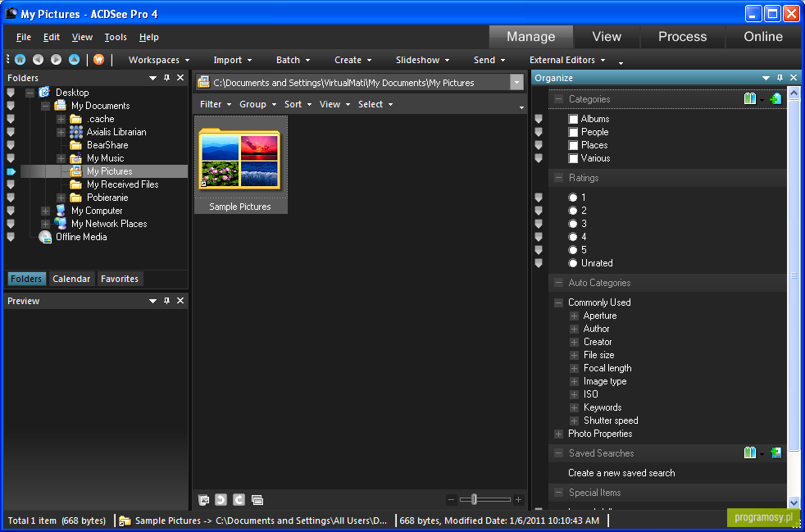Open the Categories settings book icon
The height and width of the screenshot is (532, 805).
pos(750,98)
